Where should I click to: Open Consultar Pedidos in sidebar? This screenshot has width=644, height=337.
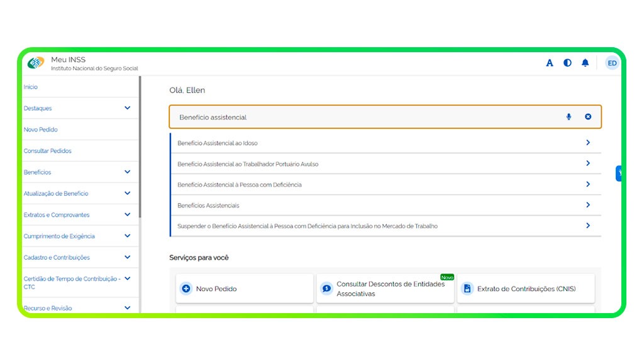pos(47,151)
